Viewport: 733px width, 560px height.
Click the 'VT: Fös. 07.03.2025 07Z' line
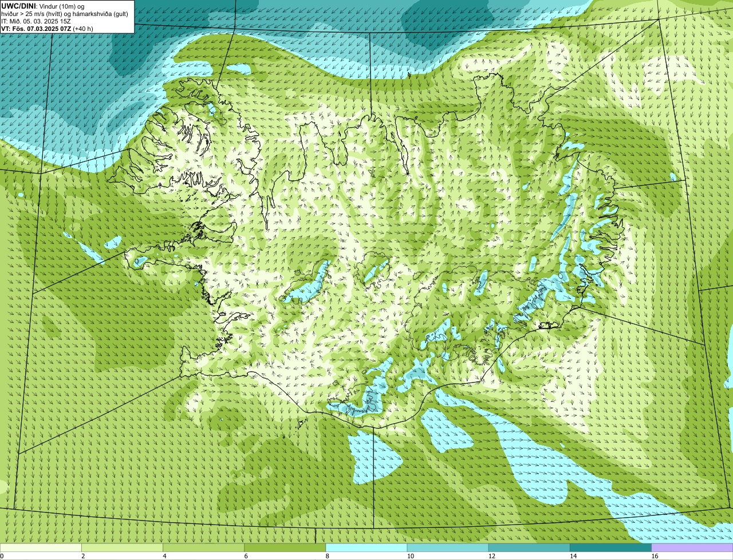click(36, 29)
